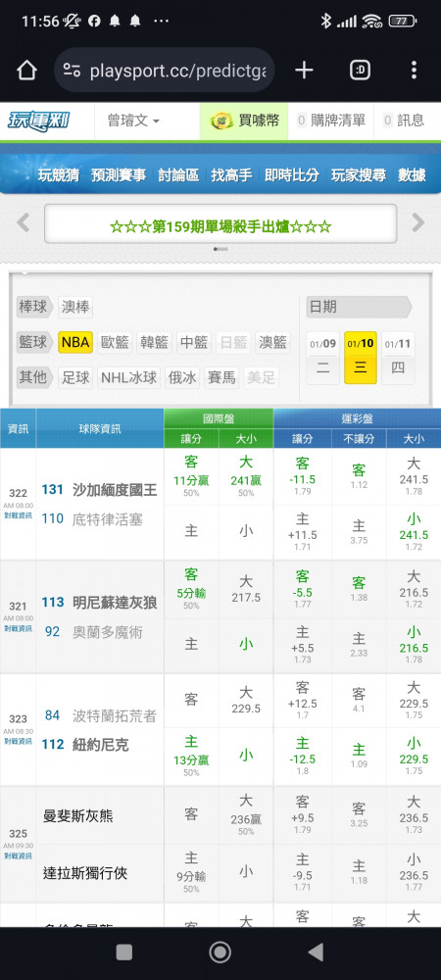Select the NHL冰球 category
Screen dimensions: 441x980
129,377
